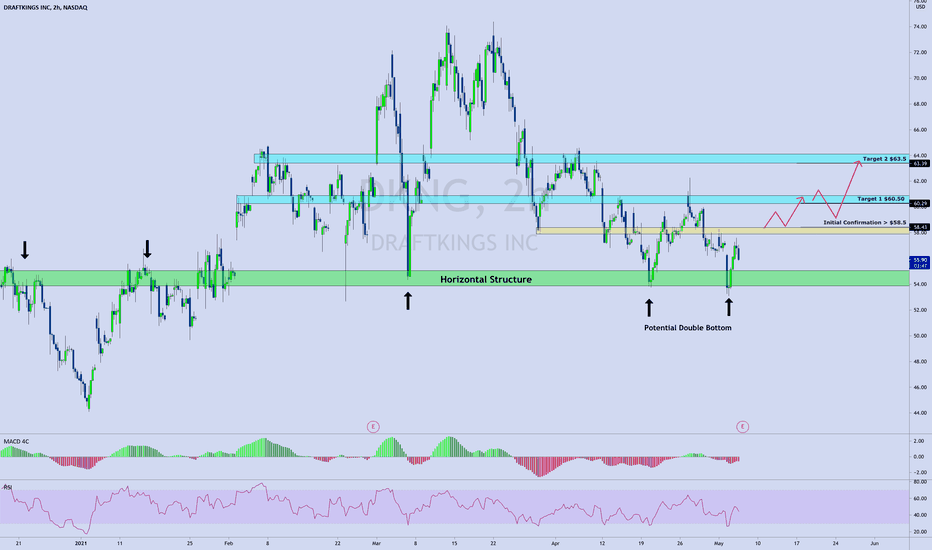Viewport: 932px width, 550px height.
Task: Click the 58.43 price tag on axis
Action: tap(920, 227)
